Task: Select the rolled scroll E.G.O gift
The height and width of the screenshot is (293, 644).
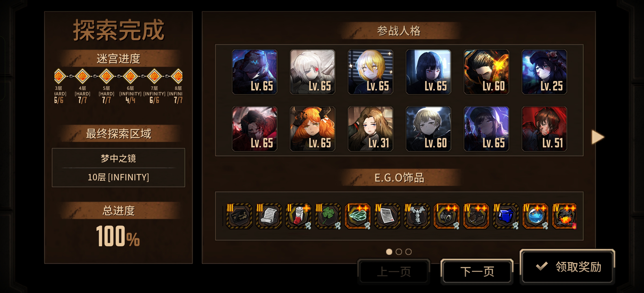Action: (x=269, y=216)
